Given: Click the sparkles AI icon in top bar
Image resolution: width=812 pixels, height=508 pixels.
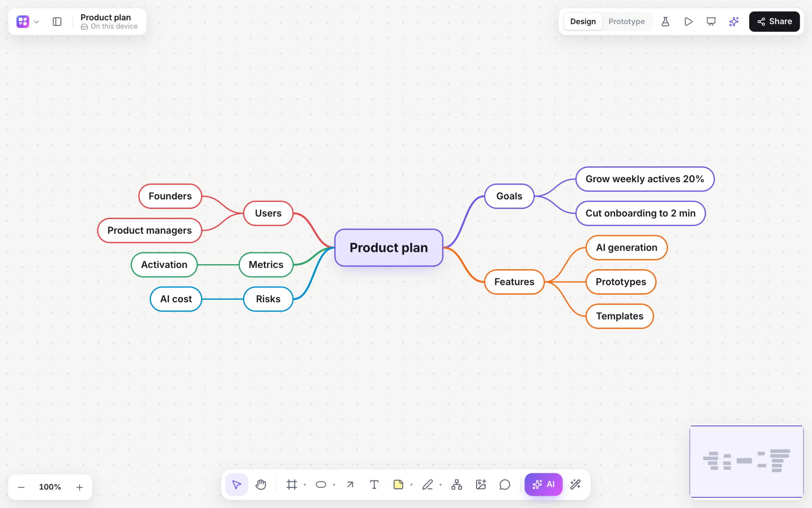Looking at the screenshot, I should click(734, 22).
